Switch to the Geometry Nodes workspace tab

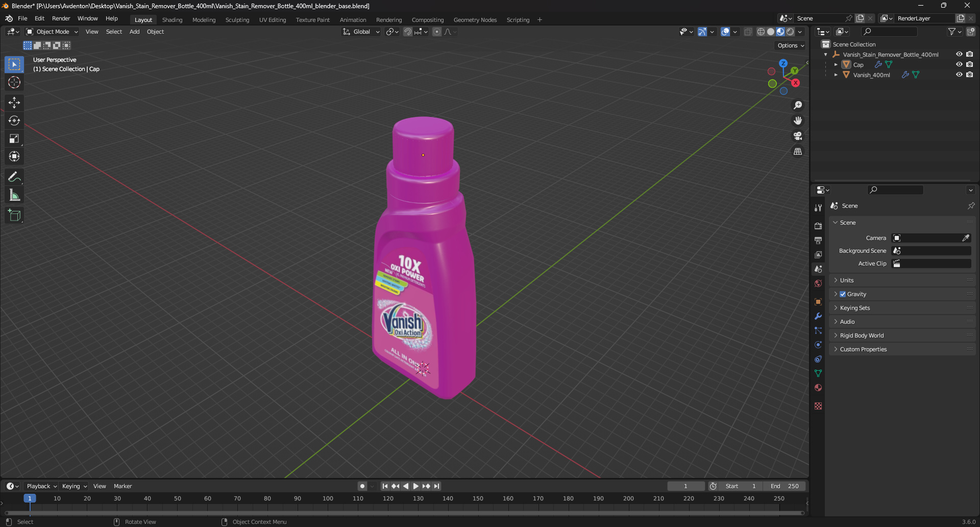tap(475, 20)
